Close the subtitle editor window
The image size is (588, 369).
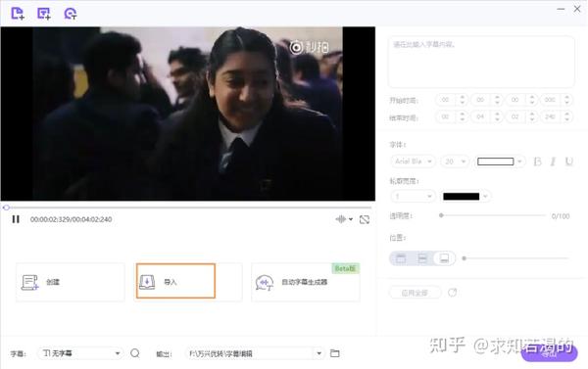click(577, 9)
